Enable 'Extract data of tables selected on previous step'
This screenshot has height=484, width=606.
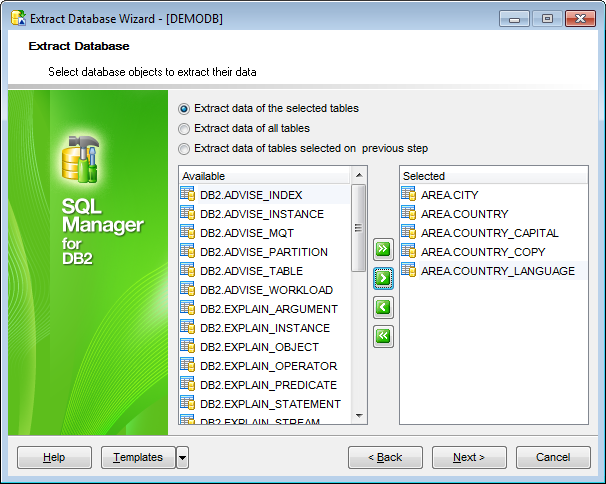183,149
